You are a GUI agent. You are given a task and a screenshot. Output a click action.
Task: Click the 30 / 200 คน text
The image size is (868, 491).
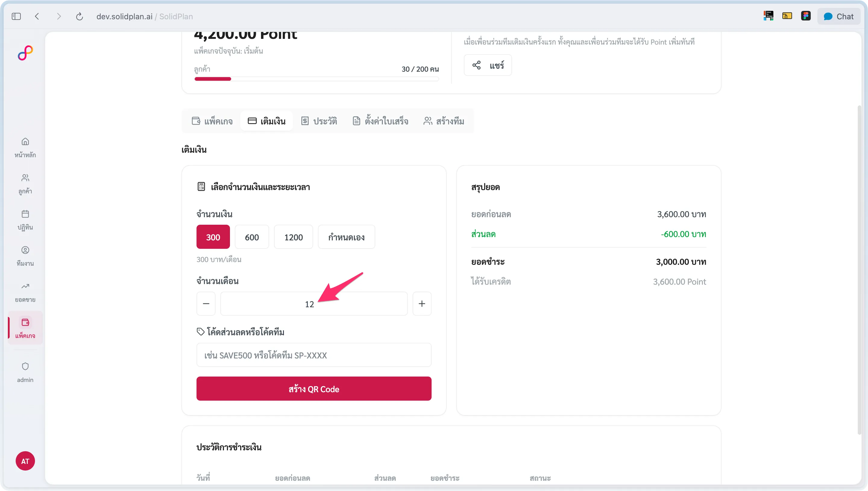[420, 69]
